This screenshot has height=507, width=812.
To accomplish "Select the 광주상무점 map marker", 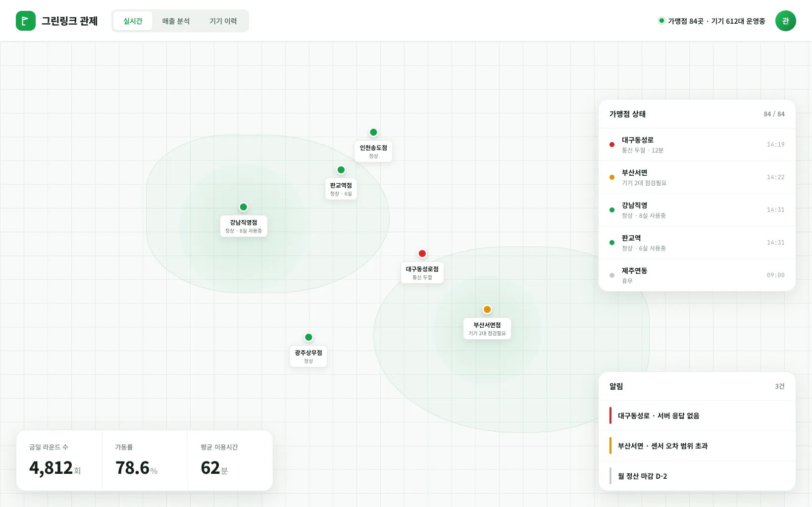I will point(308,337).
